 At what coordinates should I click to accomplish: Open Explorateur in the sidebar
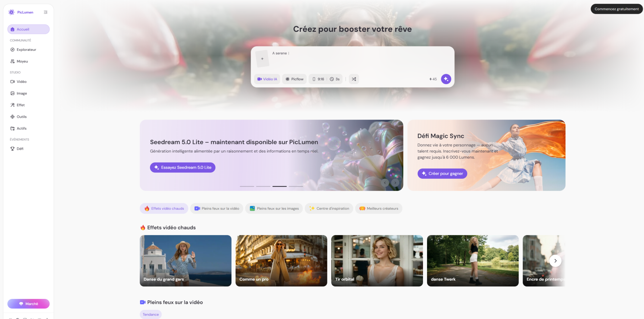click(x=26, y=50)
